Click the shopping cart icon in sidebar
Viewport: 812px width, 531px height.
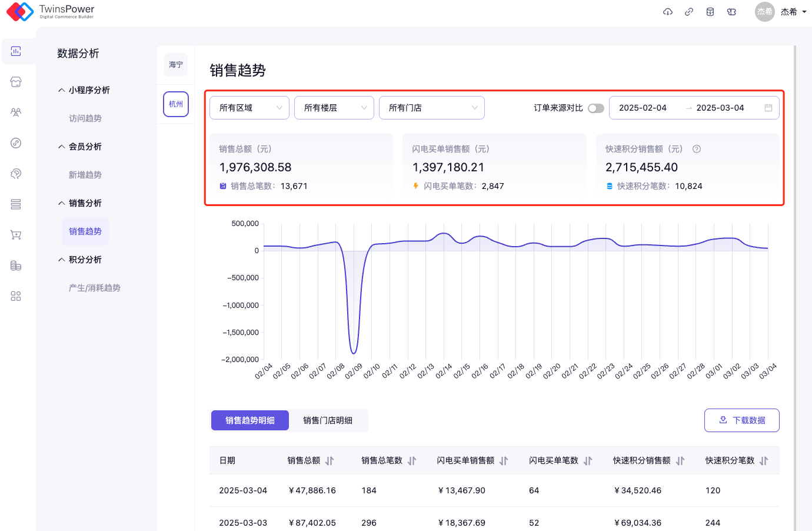pos(16,235)
